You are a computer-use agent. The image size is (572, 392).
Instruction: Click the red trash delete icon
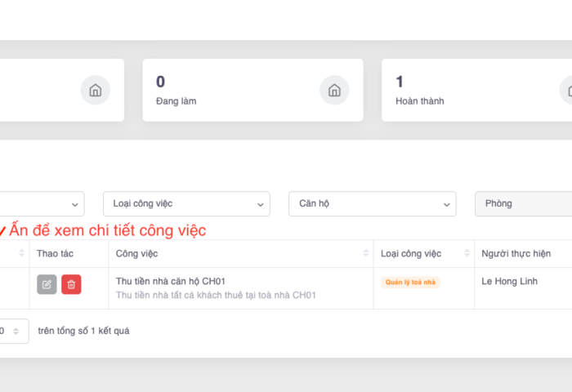pos(71,284)
